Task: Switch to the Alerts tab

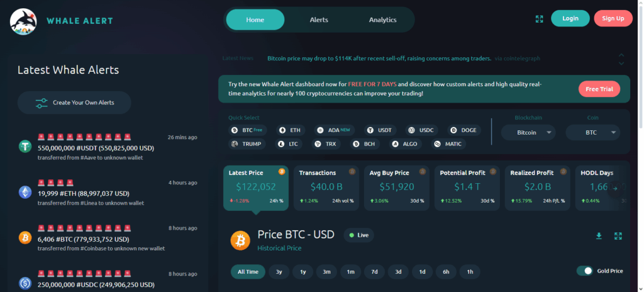Action: click(x=319, y=20)
